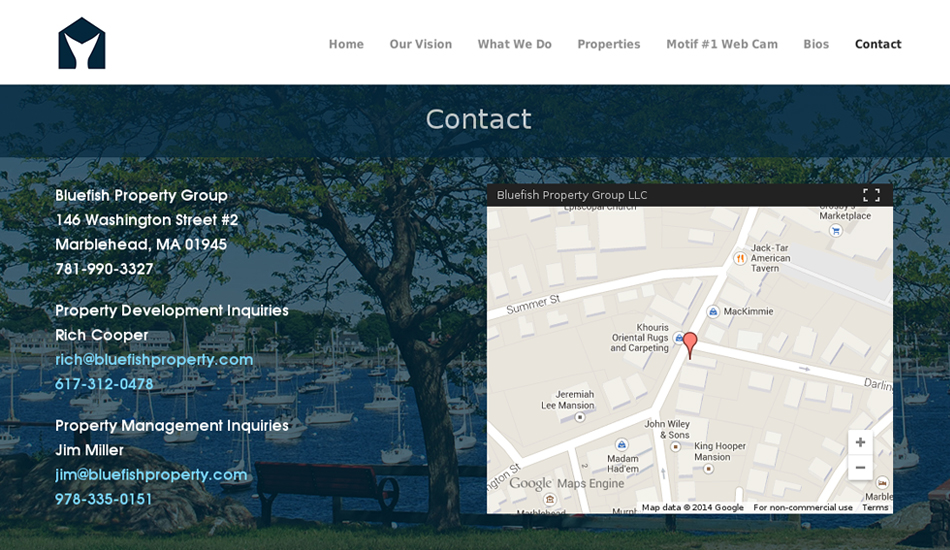Click the MacKimmie shop icon
The image size is (950, 550).
pyautogui.click(x=713, y=312)
